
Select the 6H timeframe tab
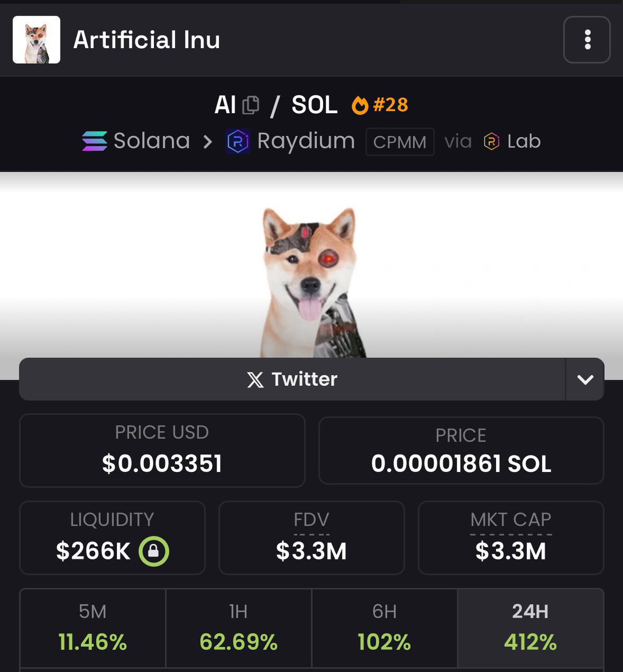click(x=385, y=628)
